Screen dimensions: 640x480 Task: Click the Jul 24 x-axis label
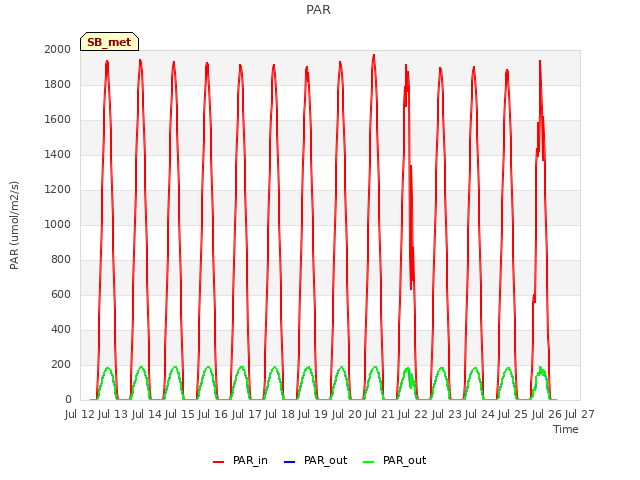[x=480, y=414]
